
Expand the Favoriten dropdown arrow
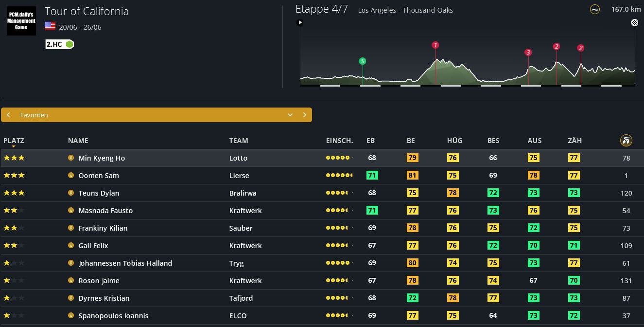(x=290, y=115)
